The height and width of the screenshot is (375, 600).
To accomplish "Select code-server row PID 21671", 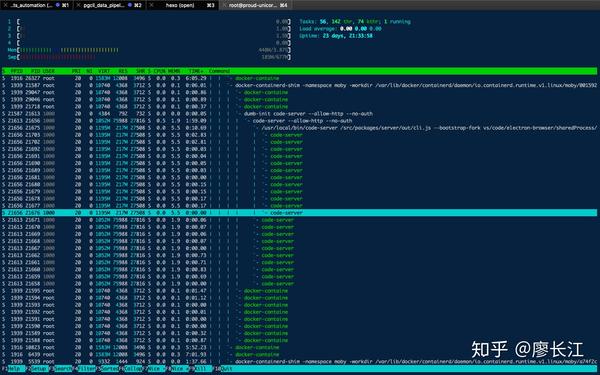I will click(x=299, y=220).
